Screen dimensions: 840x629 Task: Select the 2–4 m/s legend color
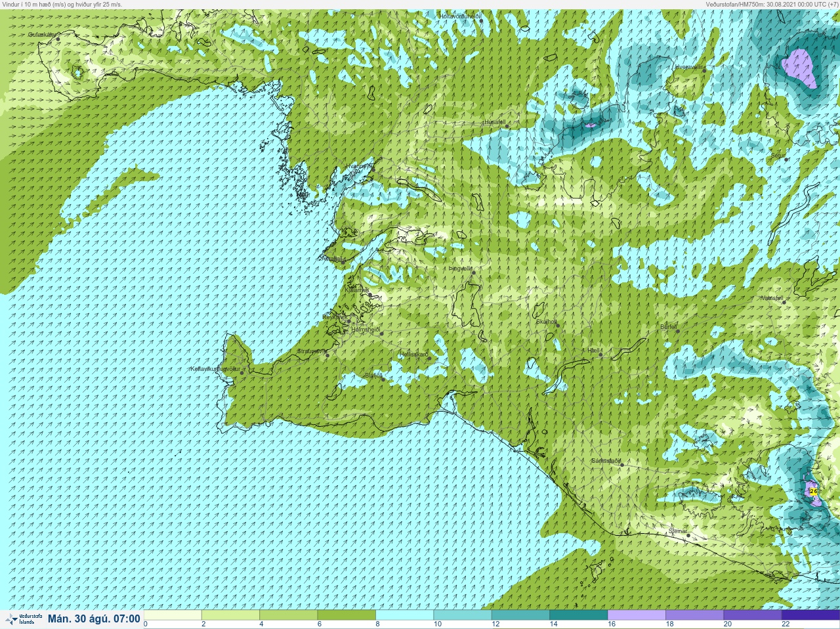(230, 615)
